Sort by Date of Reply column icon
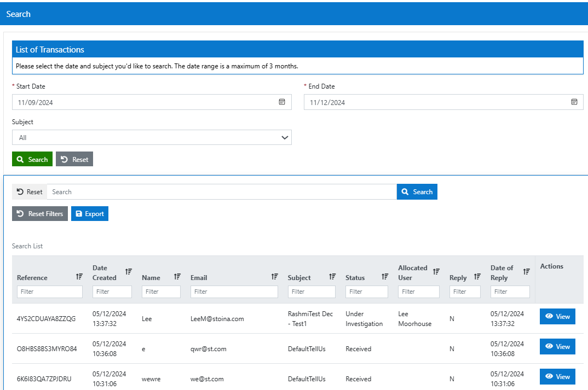The width and height of the screenshot is (588, 390). [527, 272]
